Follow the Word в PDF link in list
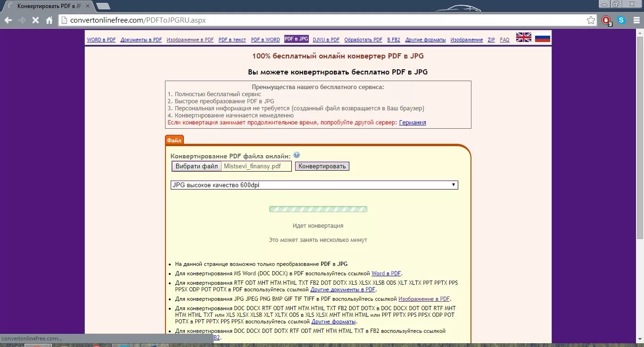Screen dimensions: 644x347 tap(386, 273)
